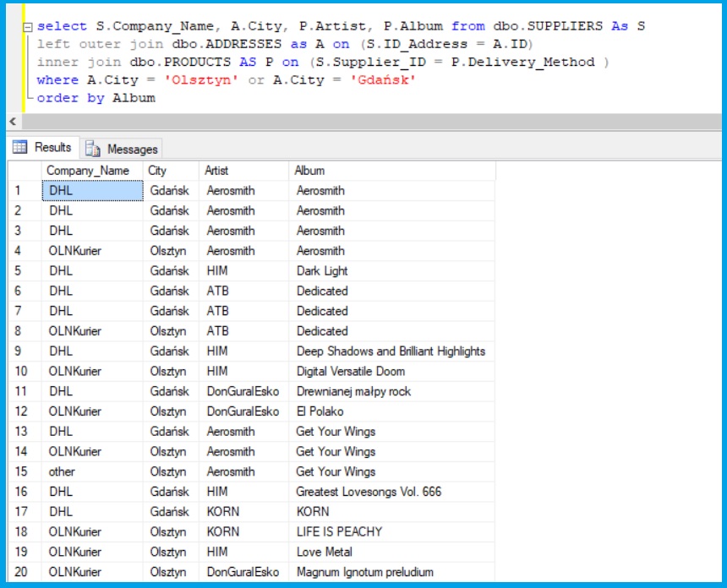
Task: Select the Company_Name column header
Action: coord(88,171)
